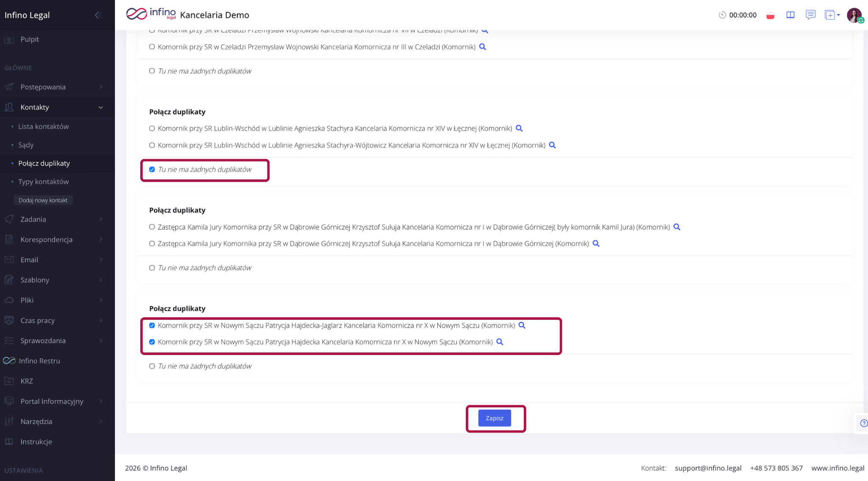This screenshot has height=481, width=868.
Task: Open the help question-mark icon at right edge
Action: click(863, 423)
